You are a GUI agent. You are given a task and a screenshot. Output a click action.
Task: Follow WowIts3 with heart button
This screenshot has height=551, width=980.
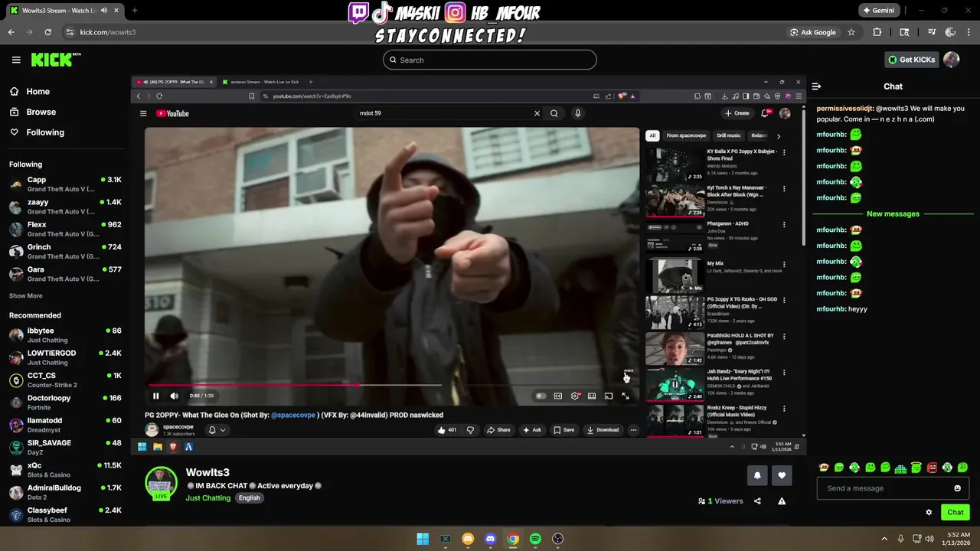tap(782, 475)
